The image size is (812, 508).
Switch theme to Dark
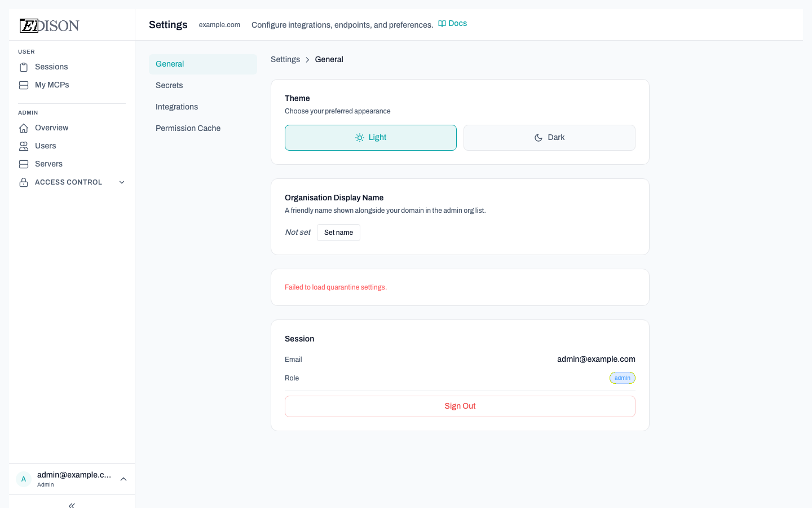click(549, 137)
